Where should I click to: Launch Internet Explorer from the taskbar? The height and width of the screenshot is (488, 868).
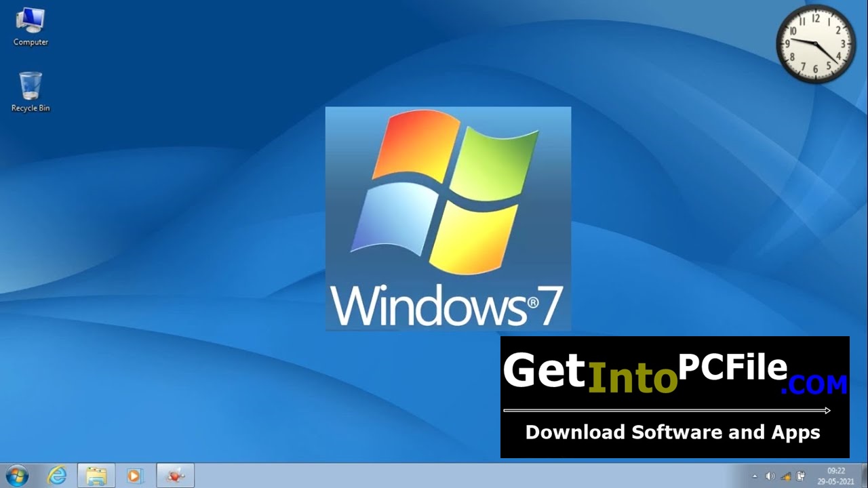point(58,476)
